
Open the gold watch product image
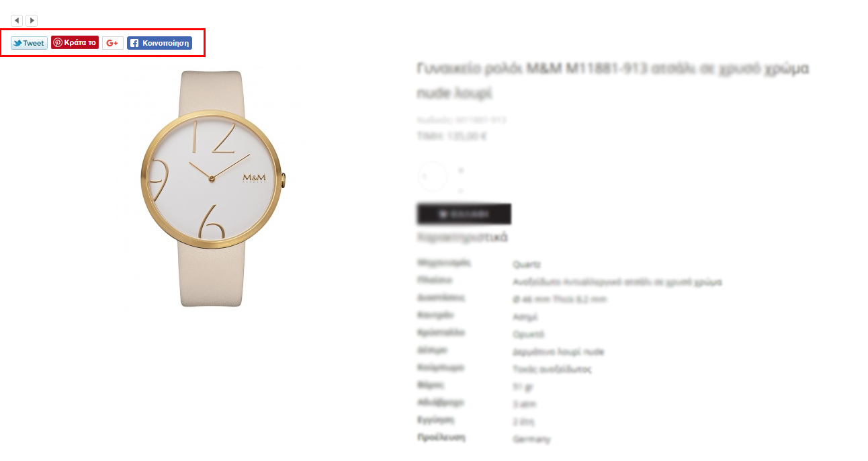click(212, 189)
